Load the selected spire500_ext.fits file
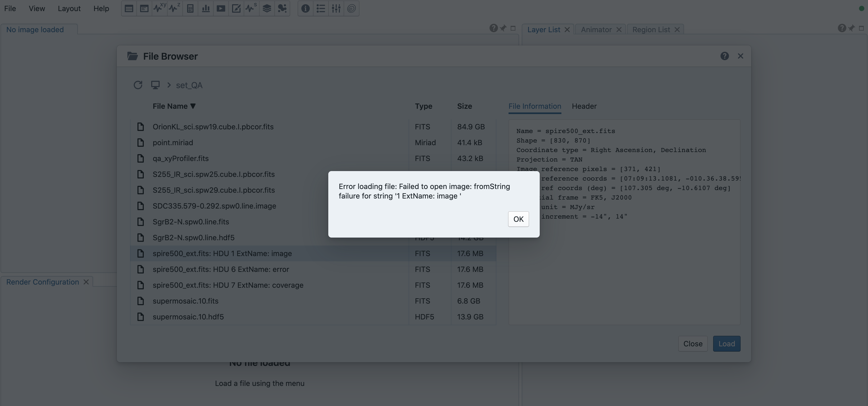This screenshot has height=406, width=868. click(x=727, y=343)
